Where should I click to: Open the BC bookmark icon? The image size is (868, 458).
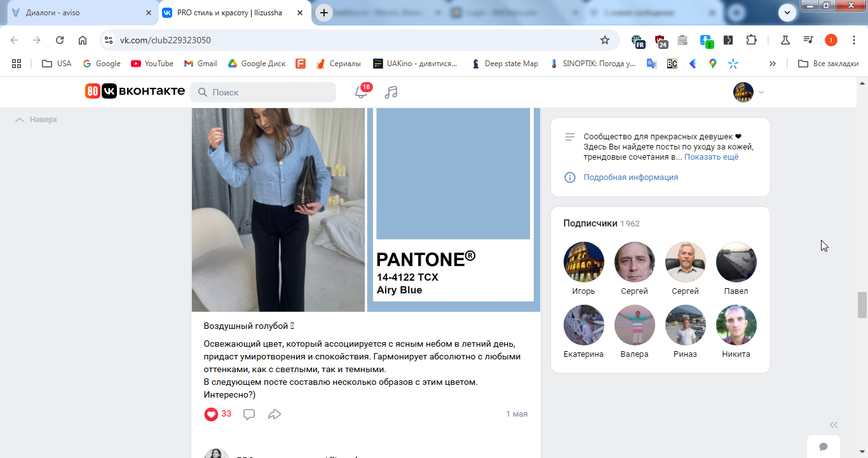click(x=672, y=64)
